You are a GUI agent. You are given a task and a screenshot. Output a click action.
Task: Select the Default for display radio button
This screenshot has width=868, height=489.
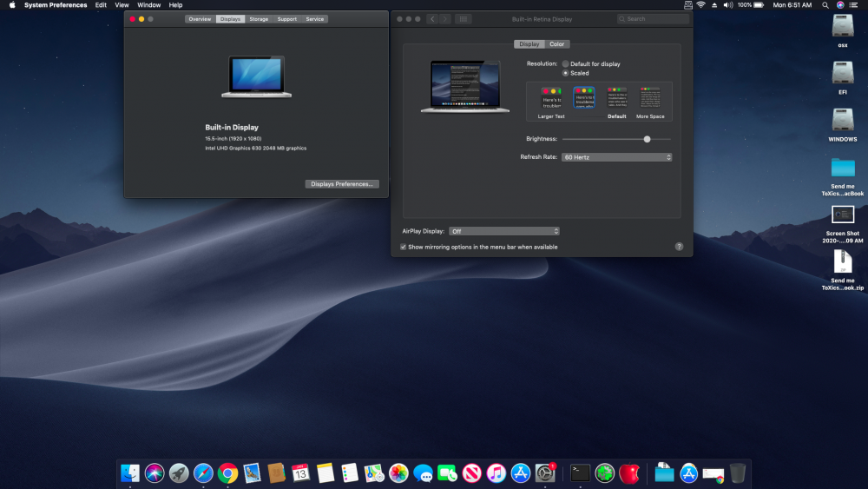pyautogui.click(x=566, y=64)
